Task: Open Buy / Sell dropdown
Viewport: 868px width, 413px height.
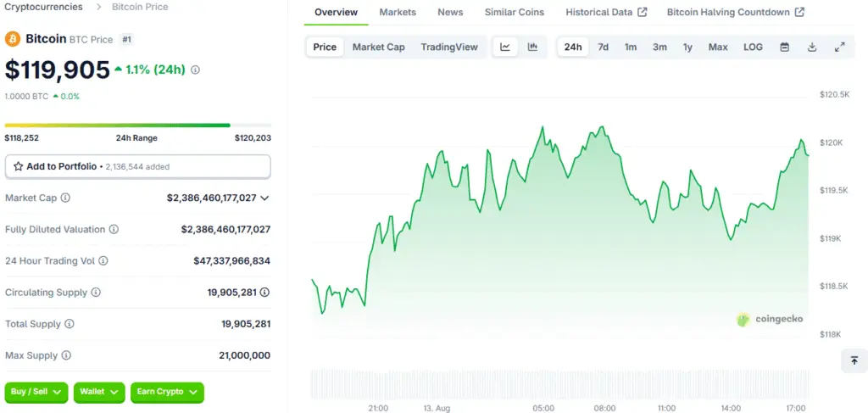Action: click(36, 392)
